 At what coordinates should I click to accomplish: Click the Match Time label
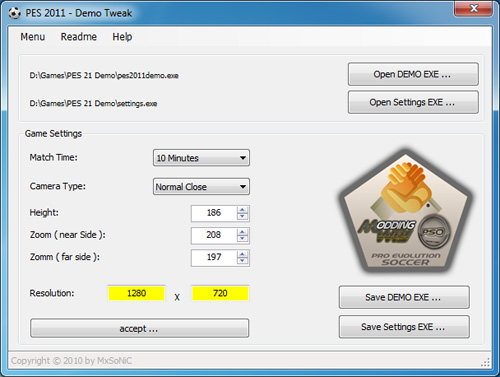pos(53,157)
